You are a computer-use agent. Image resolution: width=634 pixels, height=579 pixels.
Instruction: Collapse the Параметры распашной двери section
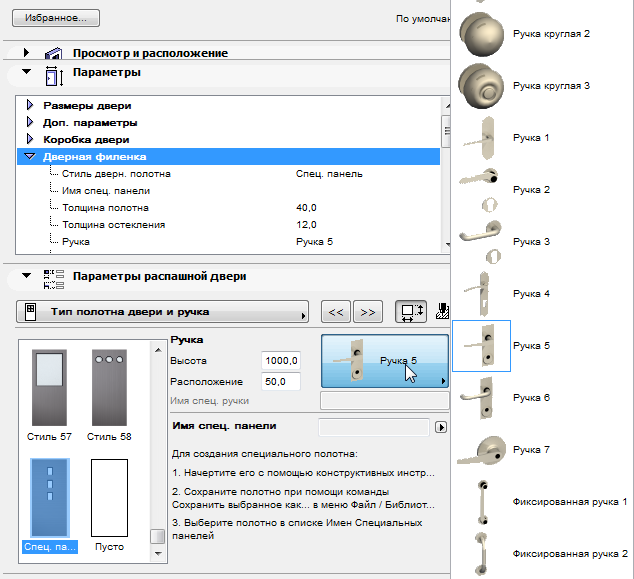[x=26, y=276]
